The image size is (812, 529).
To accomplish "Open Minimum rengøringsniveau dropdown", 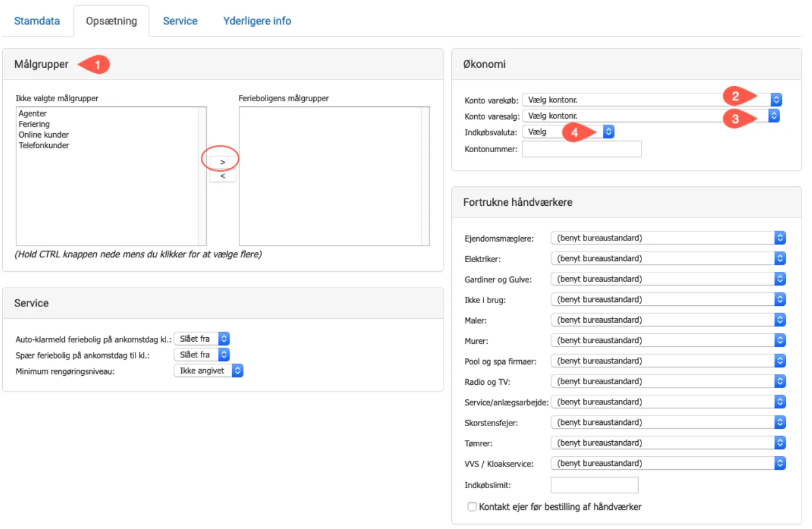I will pos(209,371).
